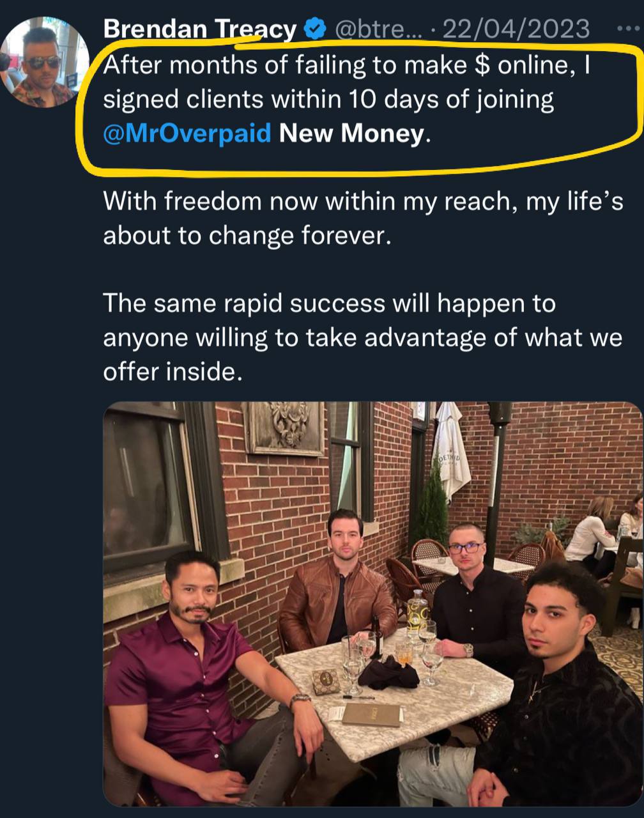Click the brown menu folder on the table

pos(371,714)
